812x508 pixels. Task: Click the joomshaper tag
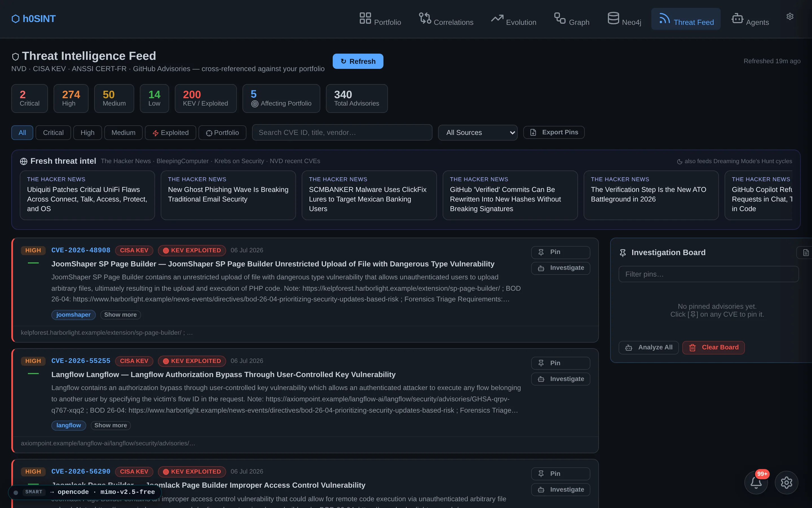pyautogui.click(x=73, y=315)
